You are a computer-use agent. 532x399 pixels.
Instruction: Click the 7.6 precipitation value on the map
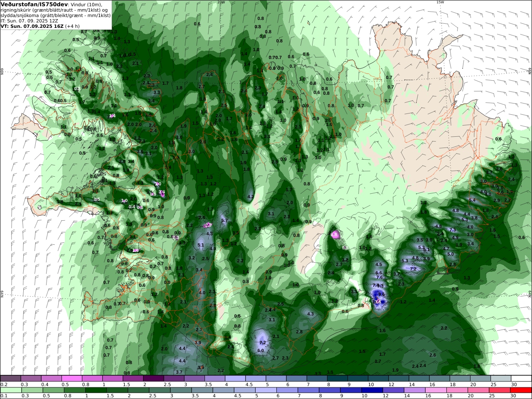click(379, 278)
